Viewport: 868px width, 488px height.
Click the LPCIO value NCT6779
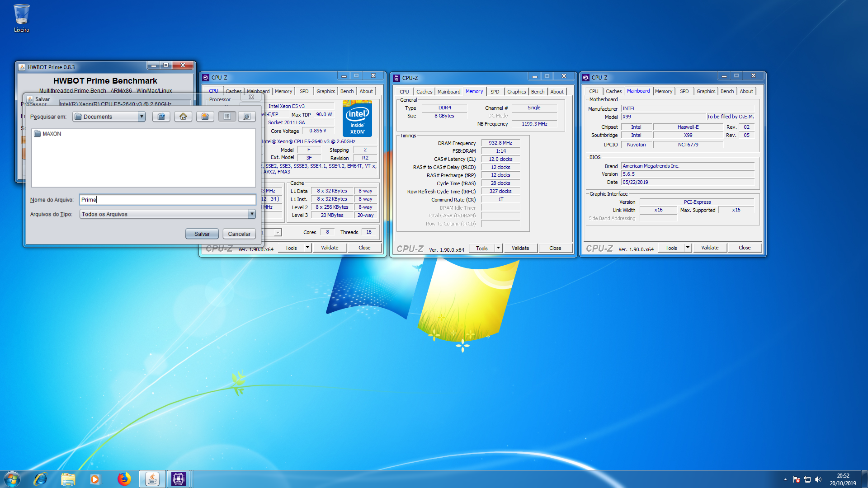click(688, 145)
